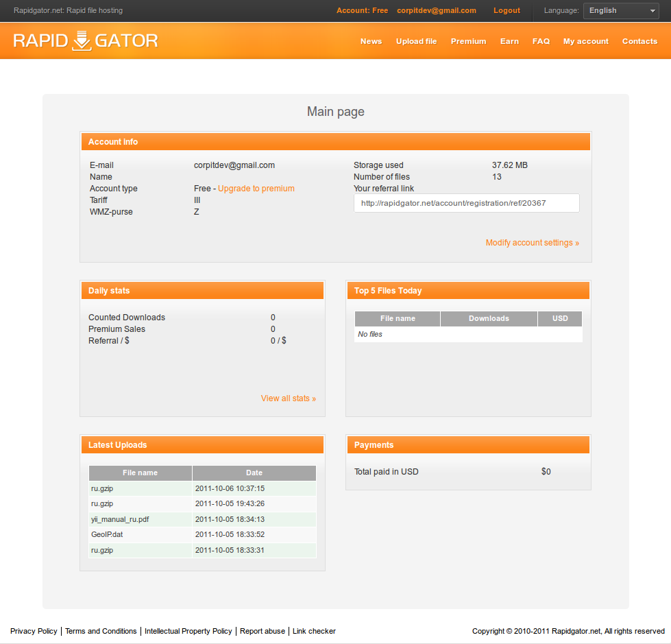Click the Latest Uploads panel header
671x644 pixels.
pyautogui.click(x=202, y=445)
